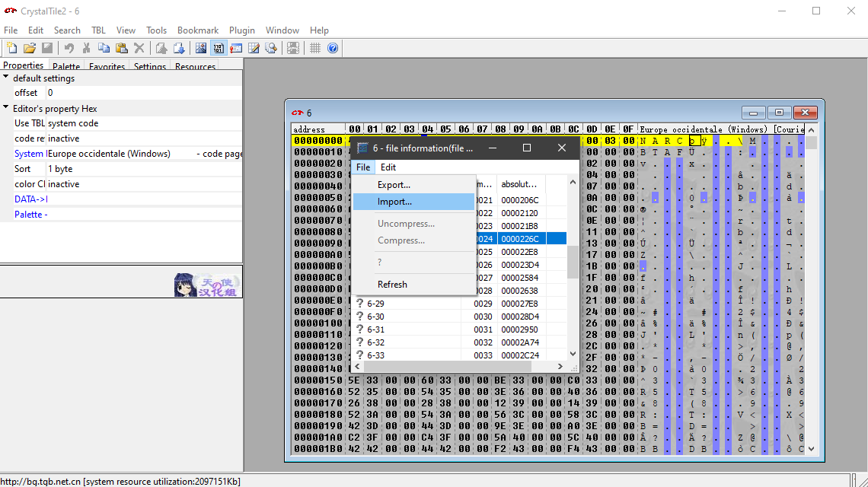Click the blue Help question mark icon
Image resolution: width=868 pixels, height=487 pixels.
point(333,48)
